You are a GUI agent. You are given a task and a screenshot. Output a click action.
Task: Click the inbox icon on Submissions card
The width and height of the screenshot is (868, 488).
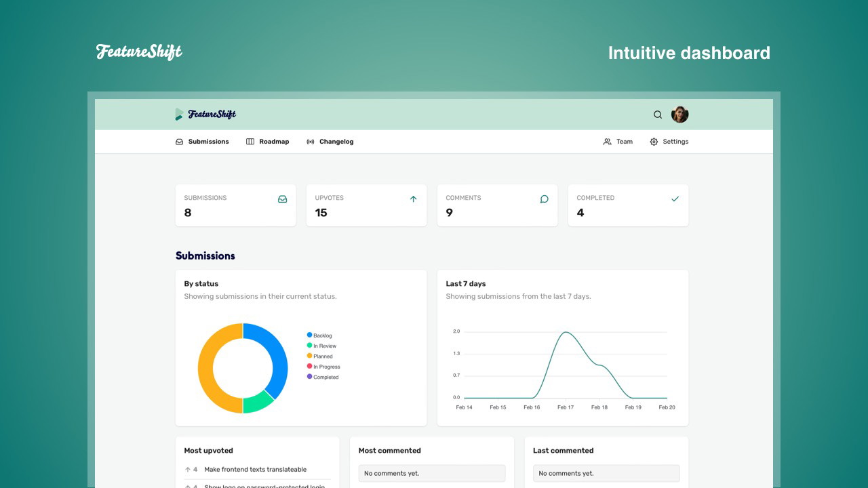pyautogui.click(x=282, y=199)
